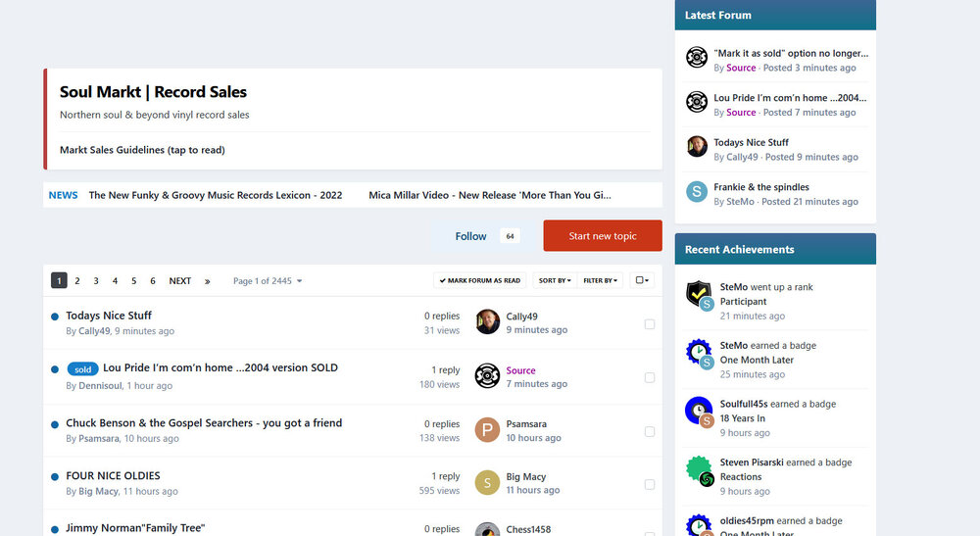Viewport: 980px width, 536px height.
Task: Open FOUR NICE OLDIES topic
Action: pyautogui.click(x=113, y=475)
